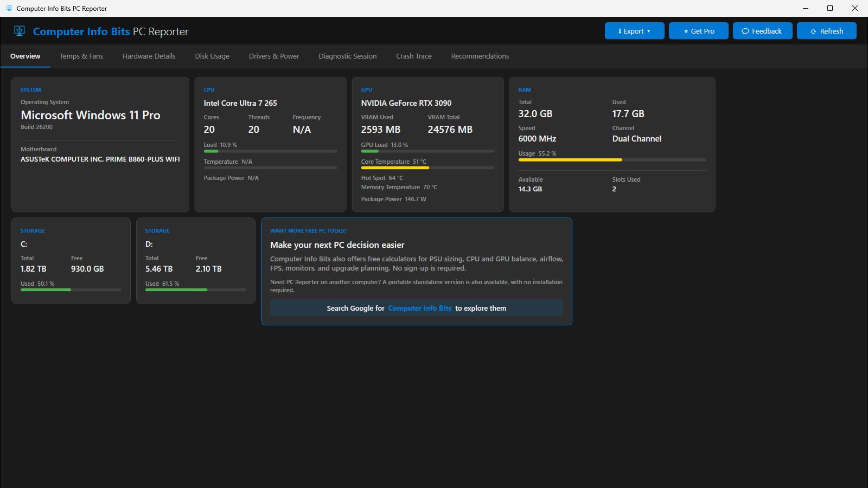This screenshot has width=868, height=488.
Task: Click the GPU Load progress bar
Action: pos(427,151)
